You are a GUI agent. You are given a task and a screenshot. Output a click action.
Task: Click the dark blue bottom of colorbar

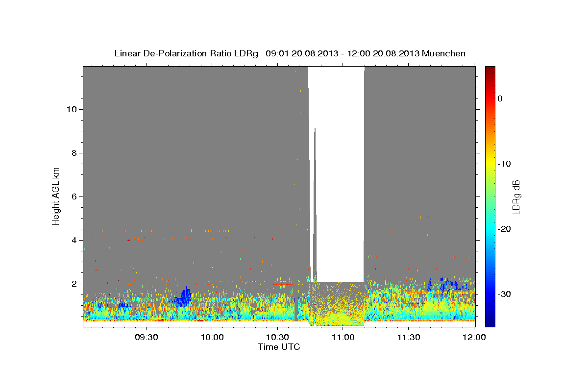490,322
